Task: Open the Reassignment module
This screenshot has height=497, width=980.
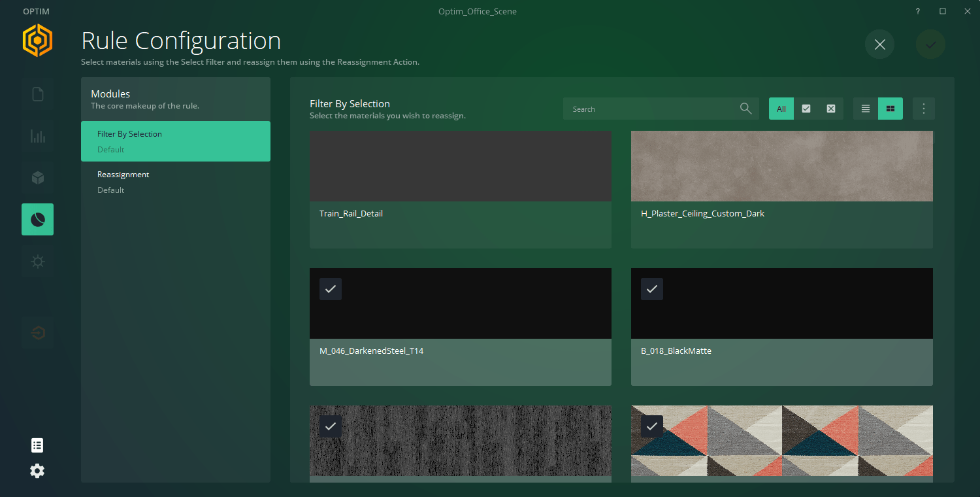Action: (175, 181)
